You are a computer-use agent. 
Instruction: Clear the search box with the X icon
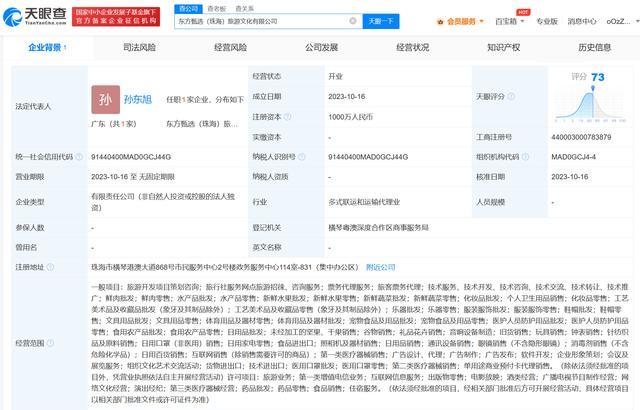[352, 20]
